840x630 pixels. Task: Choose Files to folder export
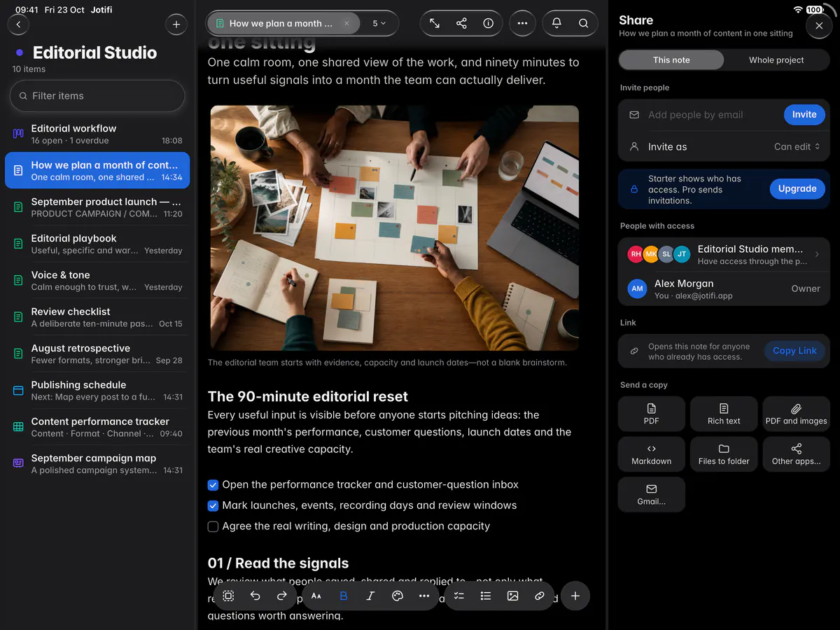(724, 454)
